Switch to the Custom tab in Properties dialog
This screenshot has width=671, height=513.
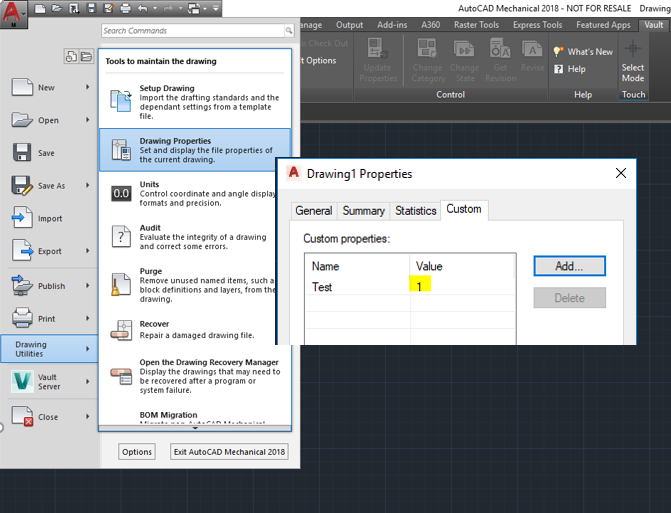(464, 209)
